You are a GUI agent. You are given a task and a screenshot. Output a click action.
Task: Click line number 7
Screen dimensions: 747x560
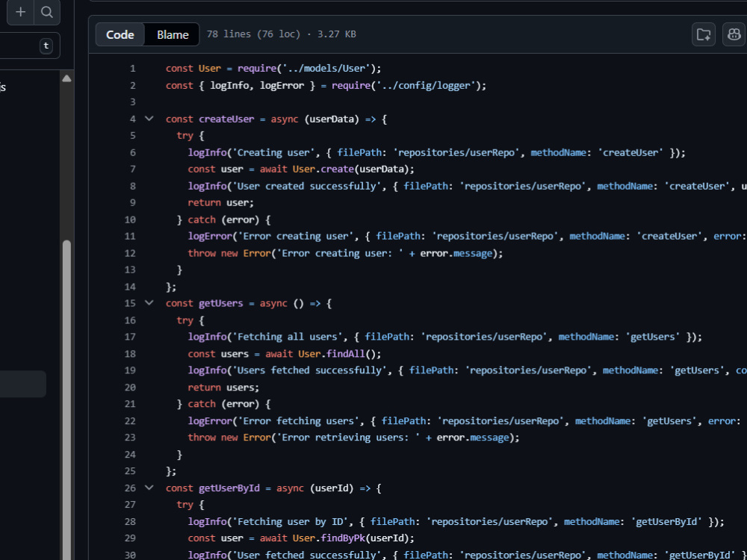[x=133, y=169]
